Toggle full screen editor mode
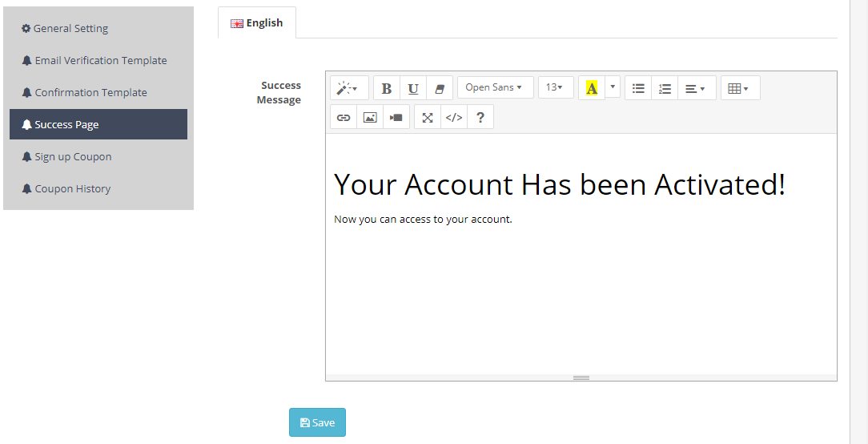Image resolution: width=868 pixels, height=444 pixels. (428, 117)
